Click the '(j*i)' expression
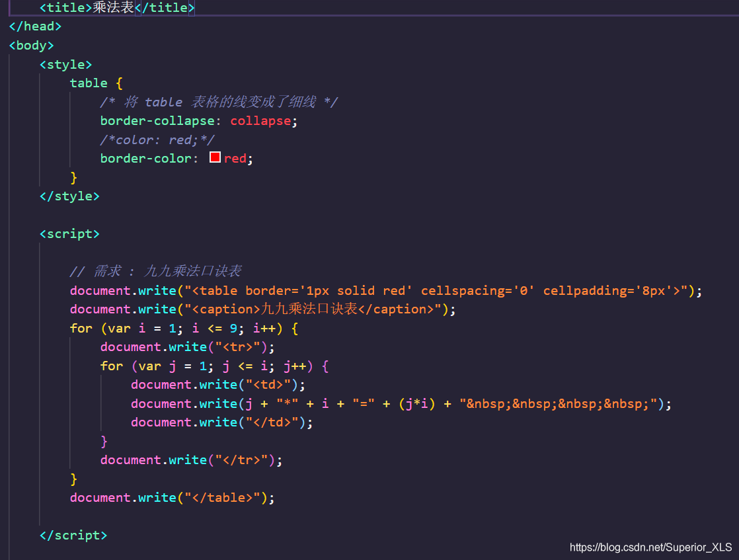This screenshot has width=739, height=560. click(417, 403)
